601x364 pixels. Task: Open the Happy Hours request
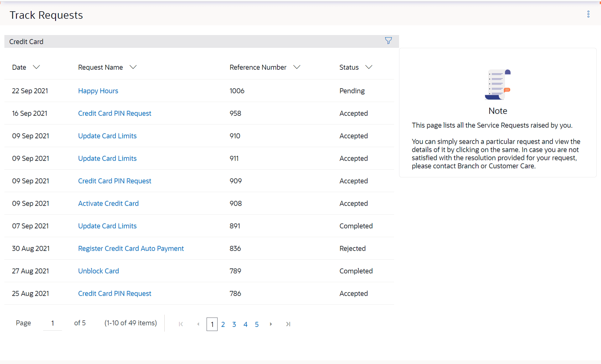pos(98,91)
